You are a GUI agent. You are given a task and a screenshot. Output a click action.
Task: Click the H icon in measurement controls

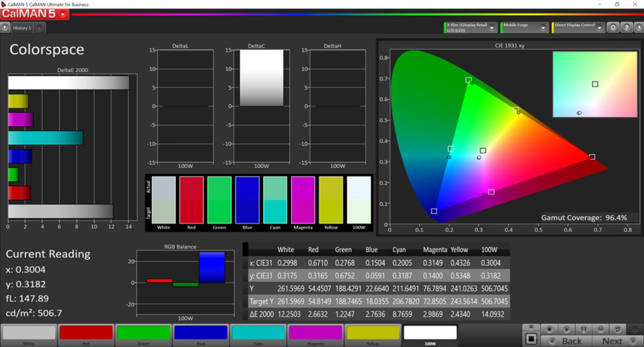pyautogui.click(x=584, y=329)
